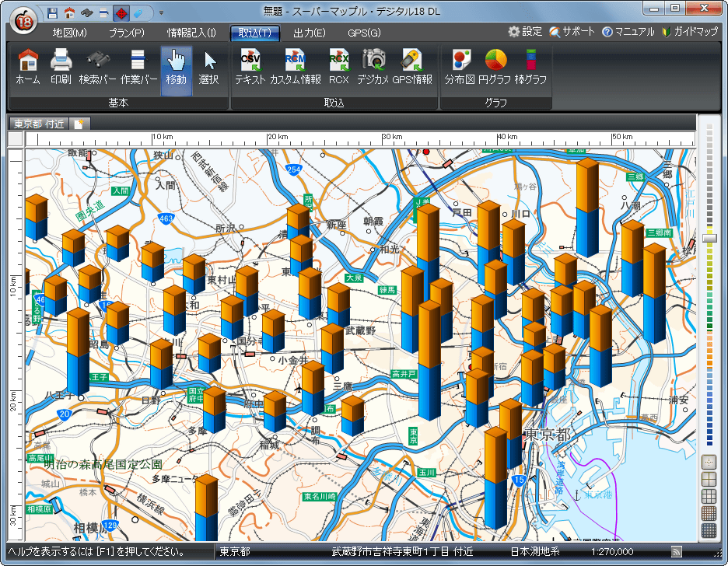Image resolution: width=728 pixels, height=566 pixels.
Task: Click the RSS feed icon in status bar
Action: (x=677, y=552)
